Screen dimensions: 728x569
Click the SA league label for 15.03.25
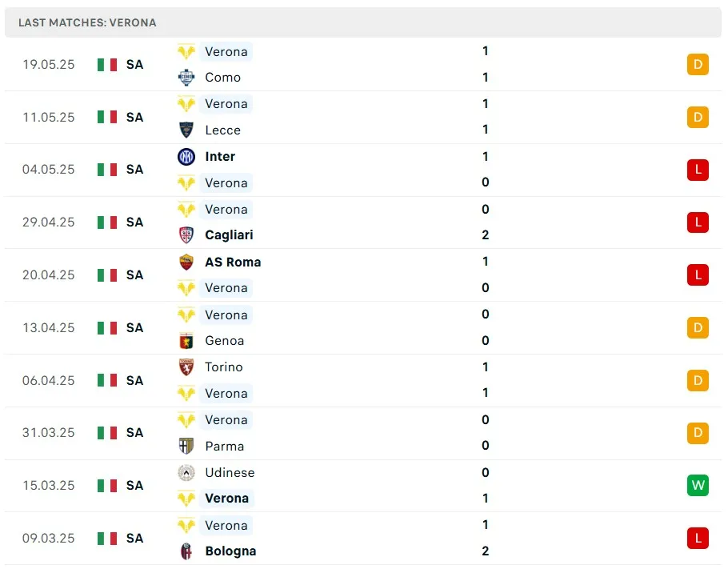pyautogui.click(x=134, y=486)
